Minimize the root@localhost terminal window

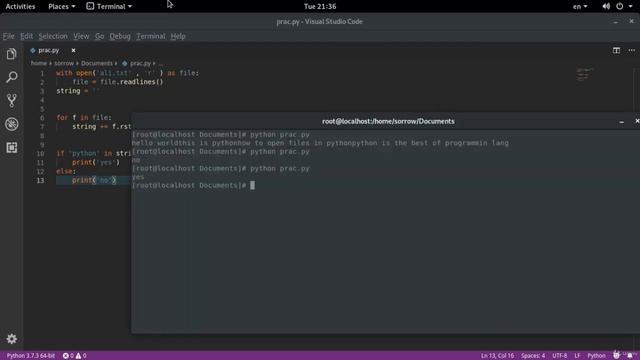point(621,122)
